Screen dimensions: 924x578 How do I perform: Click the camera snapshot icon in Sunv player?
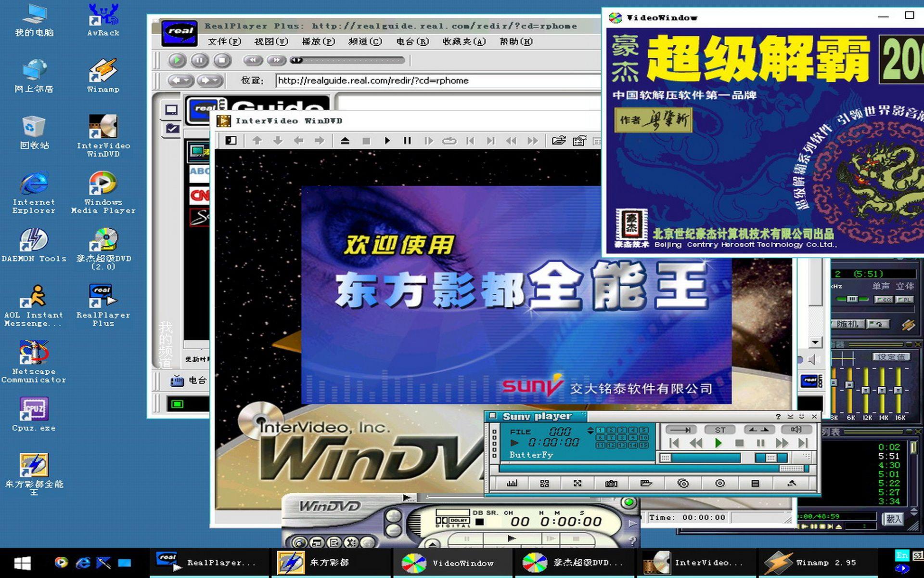point(611,483)
